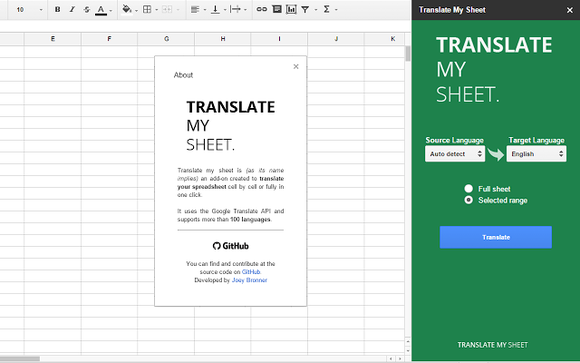Image resolution: width=580 pixels, height=363 pixels.
Task: Open the text color picker
Action: click(101, 10)
